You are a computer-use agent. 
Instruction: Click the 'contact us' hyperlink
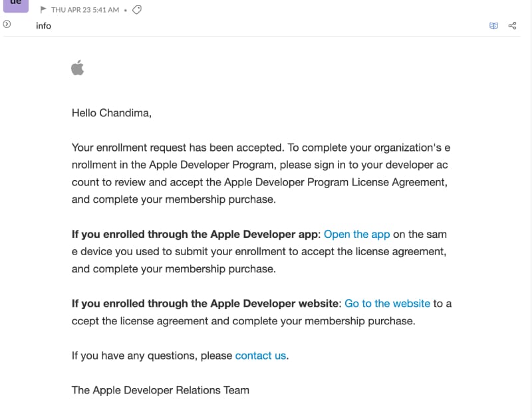tap(260, 356)
